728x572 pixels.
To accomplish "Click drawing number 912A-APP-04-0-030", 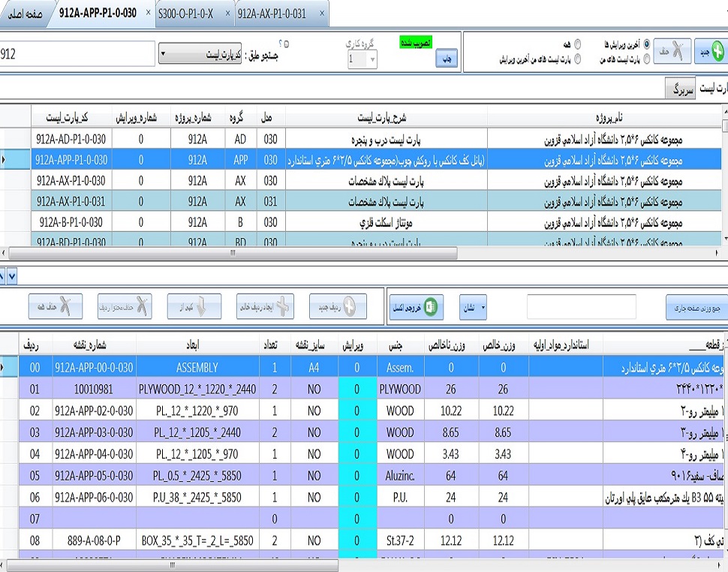I will click(x=95, y=454).
